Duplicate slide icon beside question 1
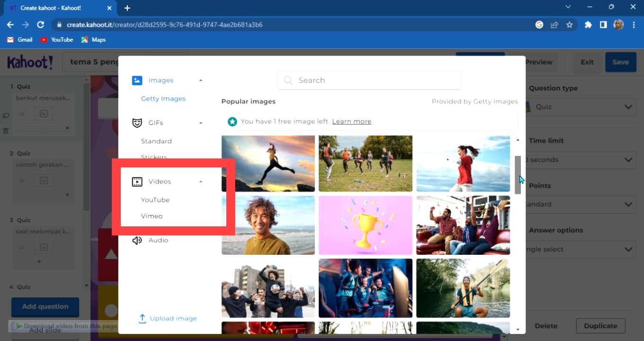The width and height of the screenshot is (644, 341). [6, 116]
